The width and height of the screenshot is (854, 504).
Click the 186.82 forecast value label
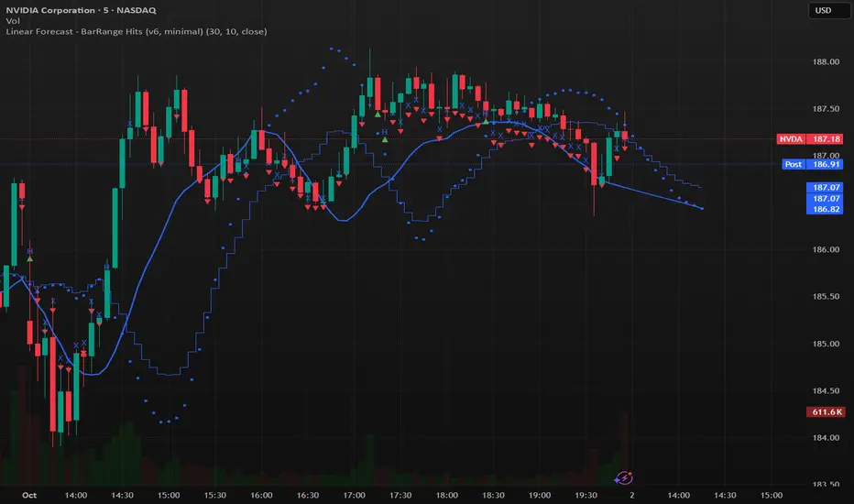point(826,209)
